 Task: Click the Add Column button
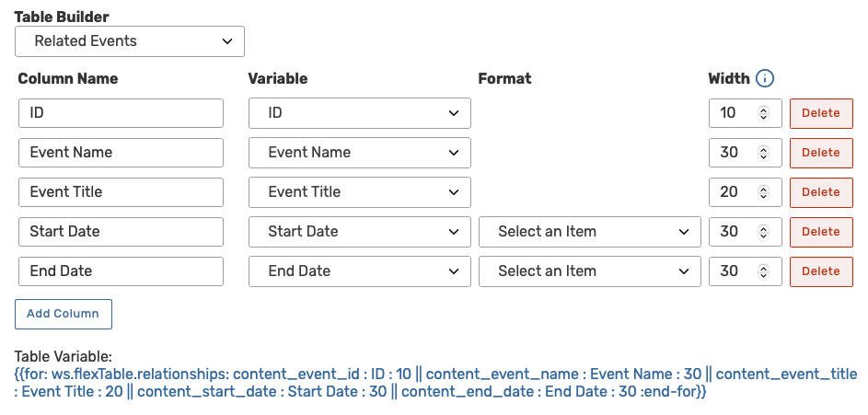coord(64,314)
